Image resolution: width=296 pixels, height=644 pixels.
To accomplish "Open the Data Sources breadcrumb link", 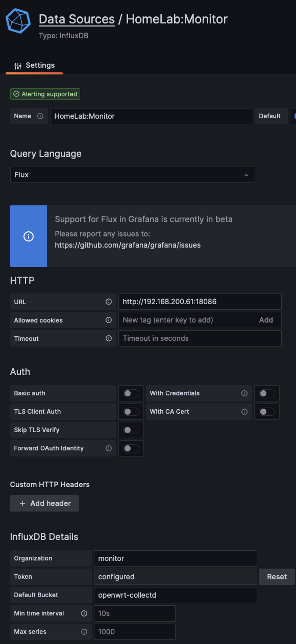I will (x=77, y=19).
